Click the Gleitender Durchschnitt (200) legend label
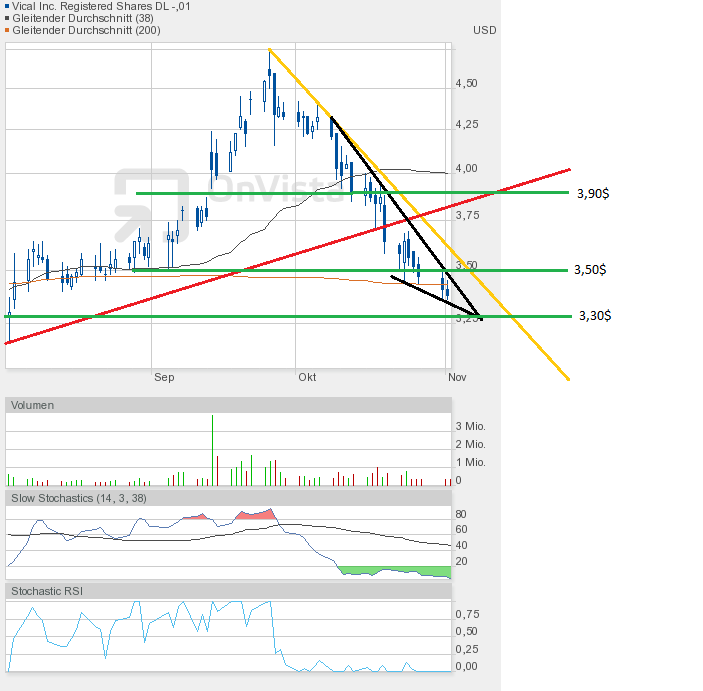The width and height of the screenshot is (703, 691). click(x=87, y=30)
